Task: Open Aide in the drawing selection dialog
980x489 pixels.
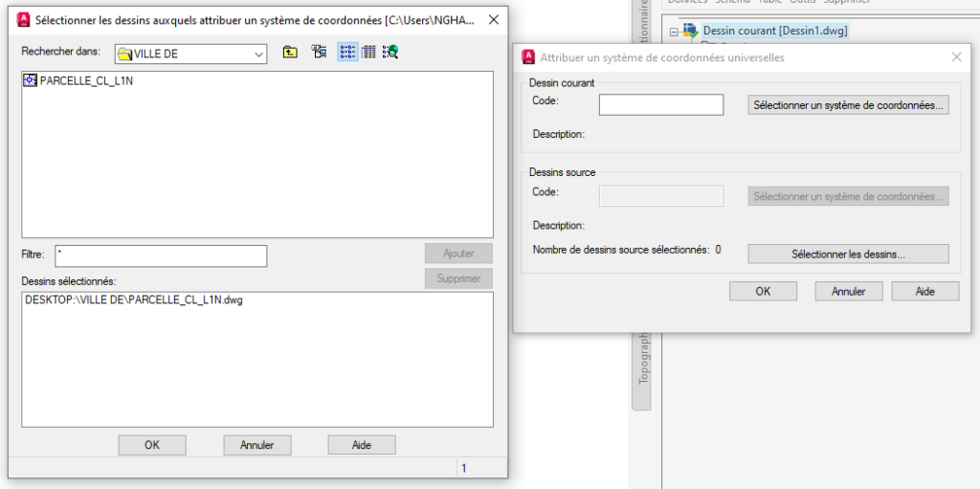Action: [361, 445]
